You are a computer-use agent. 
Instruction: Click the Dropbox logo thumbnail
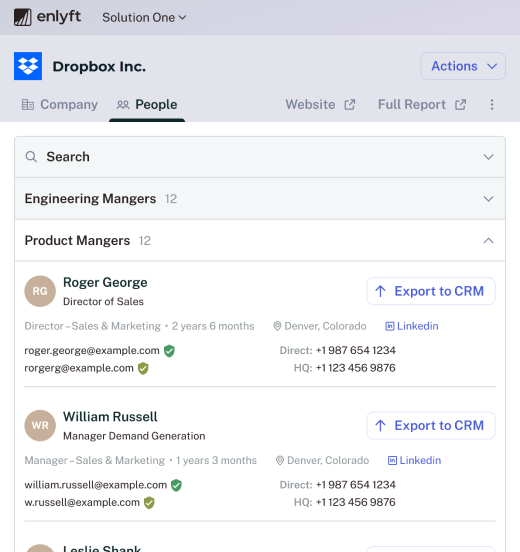point(28,66)
